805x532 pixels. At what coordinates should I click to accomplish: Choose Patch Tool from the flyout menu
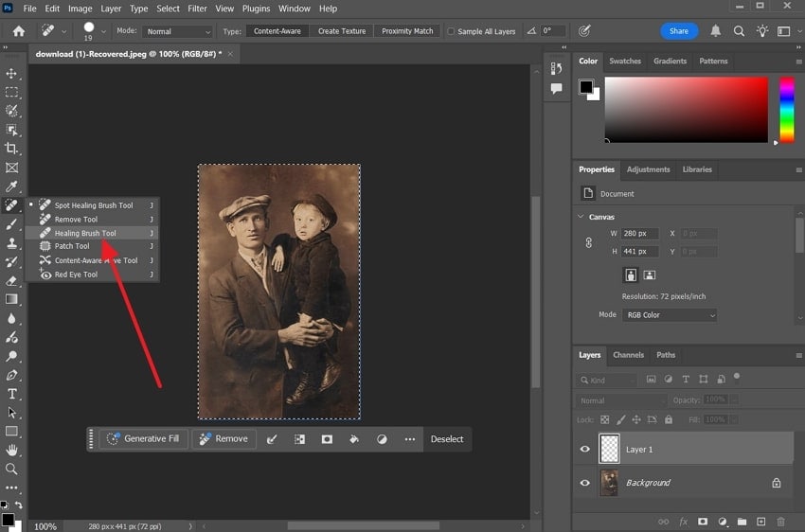[x=72, y=246]
